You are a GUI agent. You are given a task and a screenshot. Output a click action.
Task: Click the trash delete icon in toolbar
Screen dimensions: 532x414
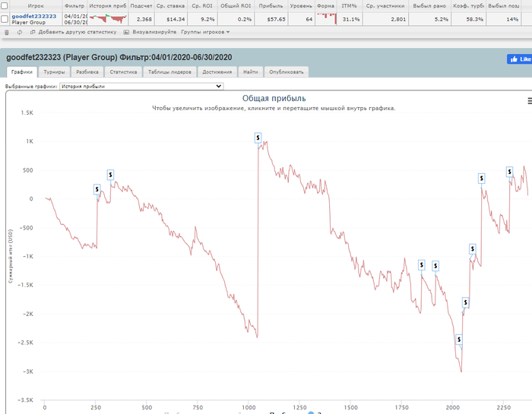tap(6, 32)
